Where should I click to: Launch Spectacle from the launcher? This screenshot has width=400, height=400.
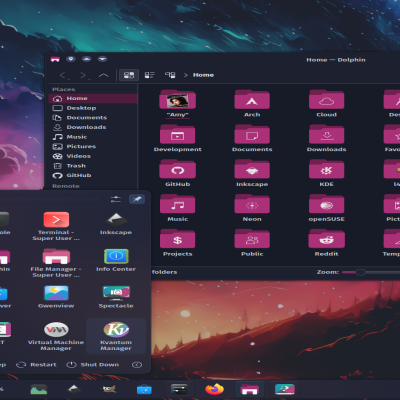tap(116, 297)
